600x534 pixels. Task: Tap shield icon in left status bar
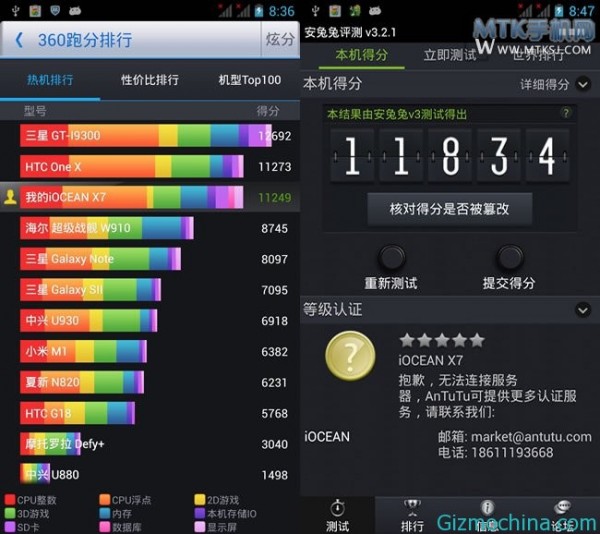coord(55,10)
